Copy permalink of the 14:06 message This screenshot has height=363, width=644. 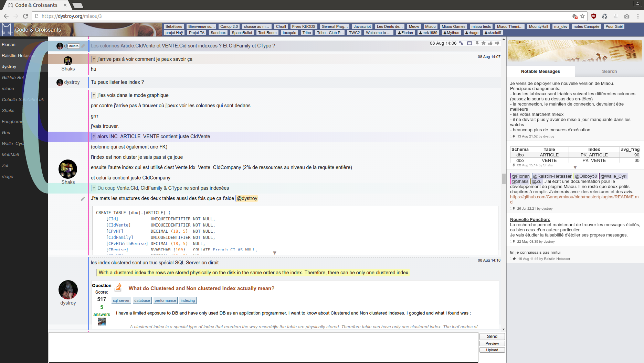coord(461,43)
